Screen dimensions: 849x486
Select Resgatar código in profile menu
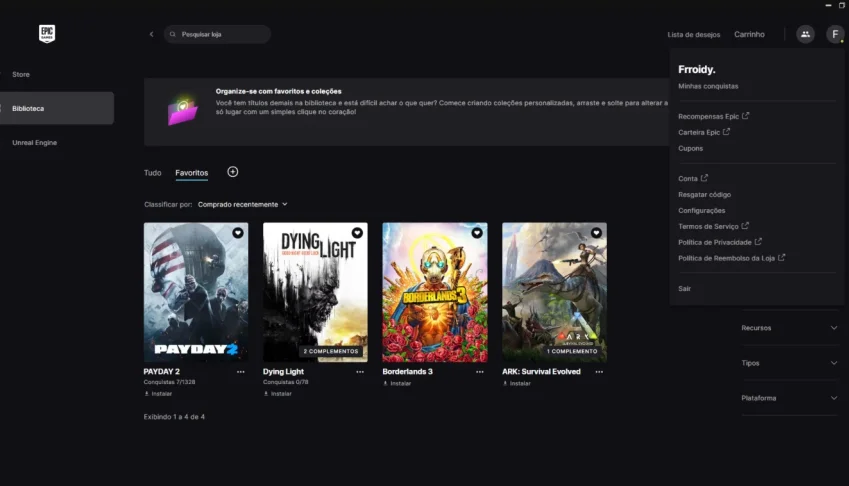pyautogui.click(x=704, y=194)
